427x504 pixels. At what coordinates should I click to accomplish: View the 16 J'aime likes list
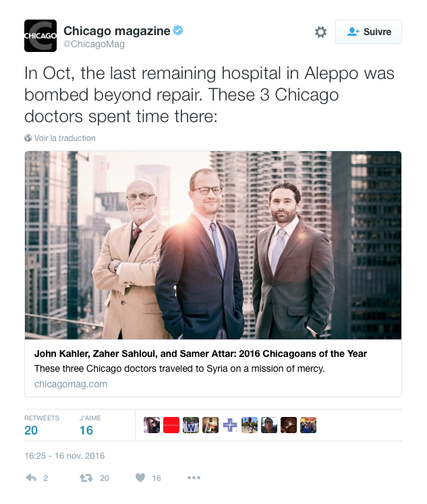coord(90,425)
